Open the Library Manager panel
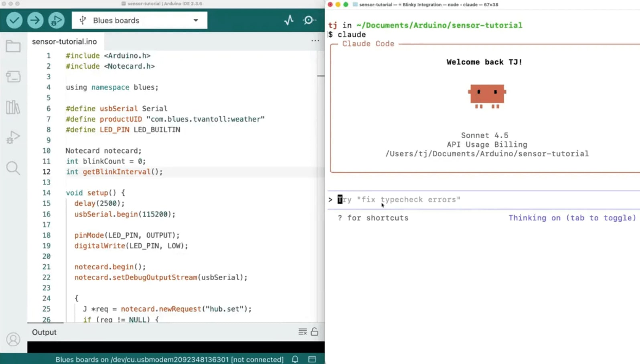 pos(13,107)
